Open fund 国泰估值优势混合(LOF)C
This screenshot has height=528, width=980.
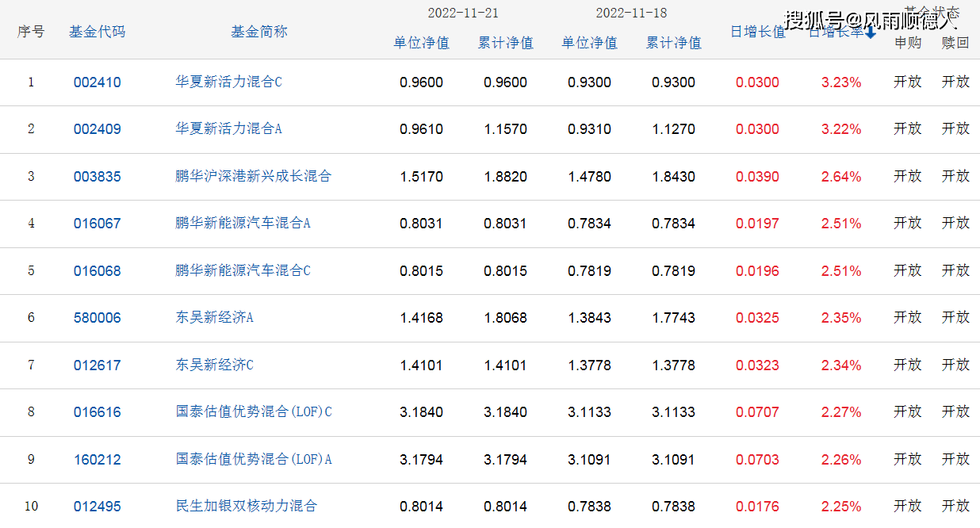(254, 411)
